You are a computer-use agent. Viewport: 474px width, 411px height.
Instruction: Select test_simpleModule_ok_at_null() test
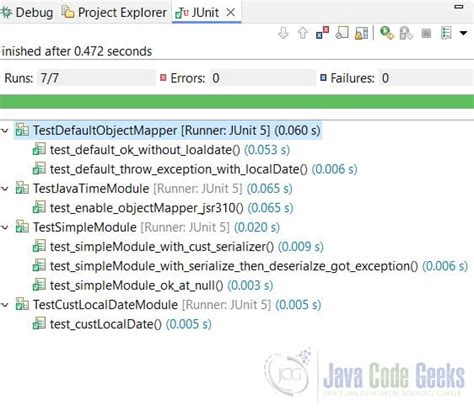(153, 285)
